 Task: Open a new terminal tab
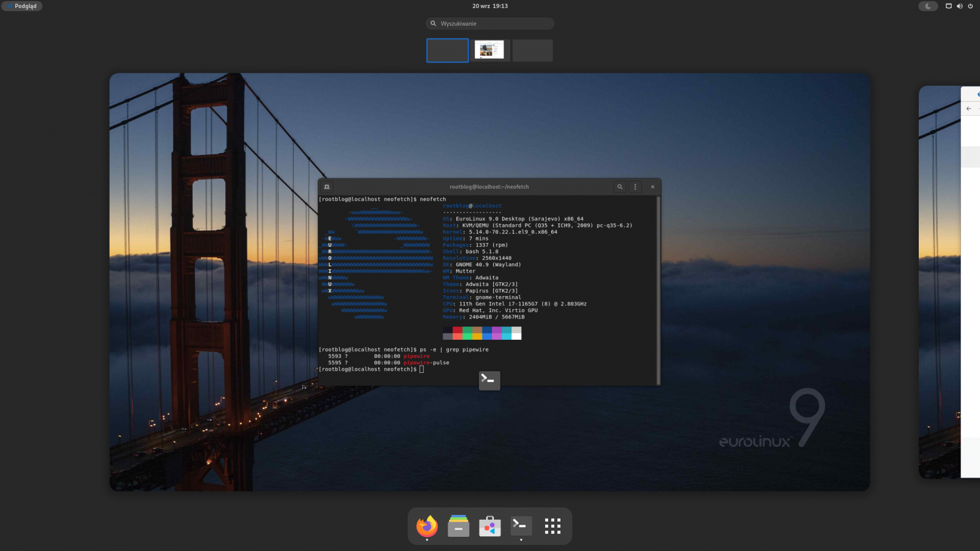(328, 187)
